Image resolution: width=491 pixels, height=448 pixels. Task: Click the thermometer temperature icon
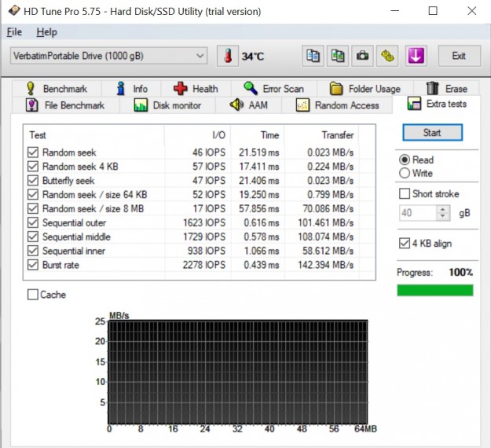(227, 57)
